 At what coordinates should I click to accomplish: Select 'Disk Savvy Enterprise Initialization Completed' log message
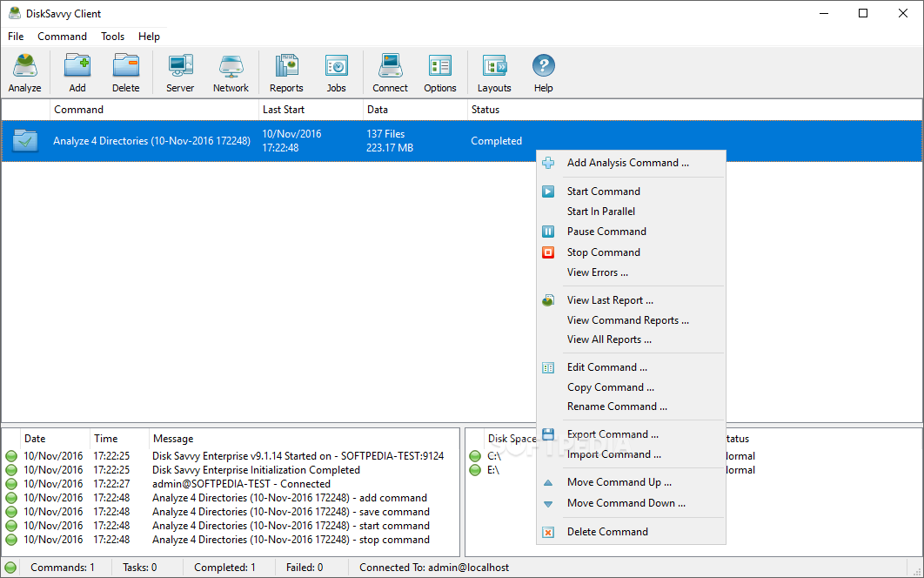[257, 470]
